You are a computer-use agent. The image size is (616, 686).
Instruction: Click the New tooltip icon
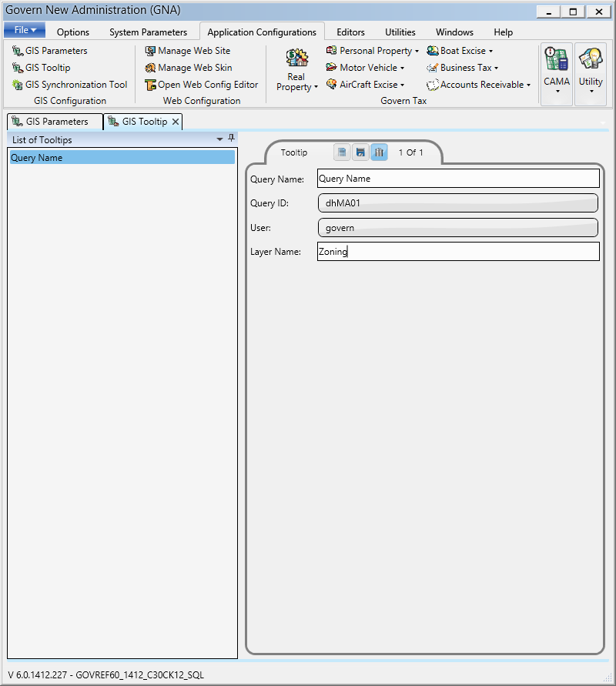pos(342,152)
